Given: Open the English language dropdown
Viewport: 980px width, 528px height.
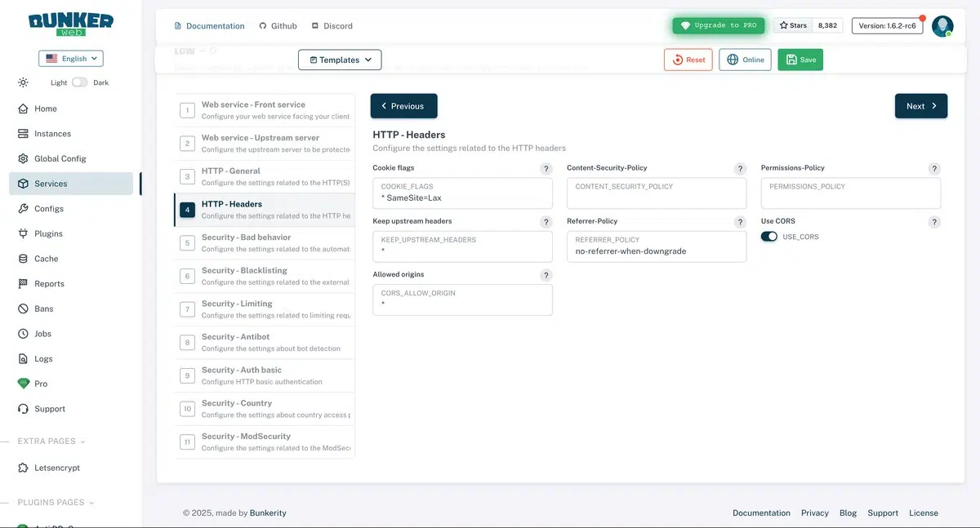Looking at the screenshot, I should [x=71, y=59].
